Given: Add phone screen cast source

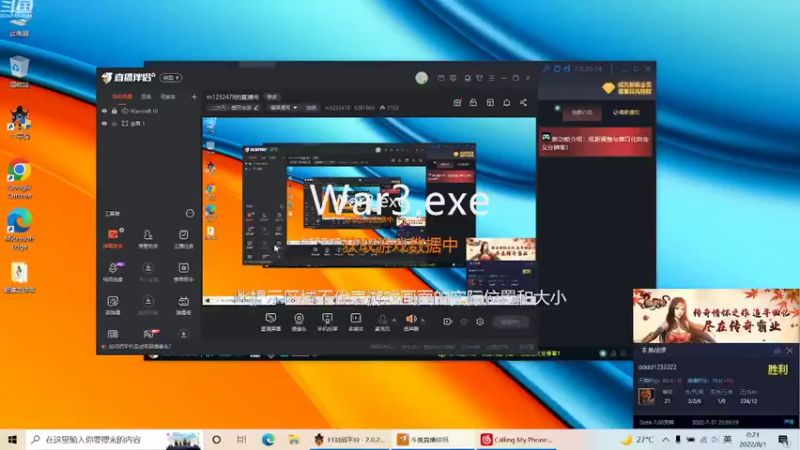Looking at the screenshot, I should click(327, 322).
